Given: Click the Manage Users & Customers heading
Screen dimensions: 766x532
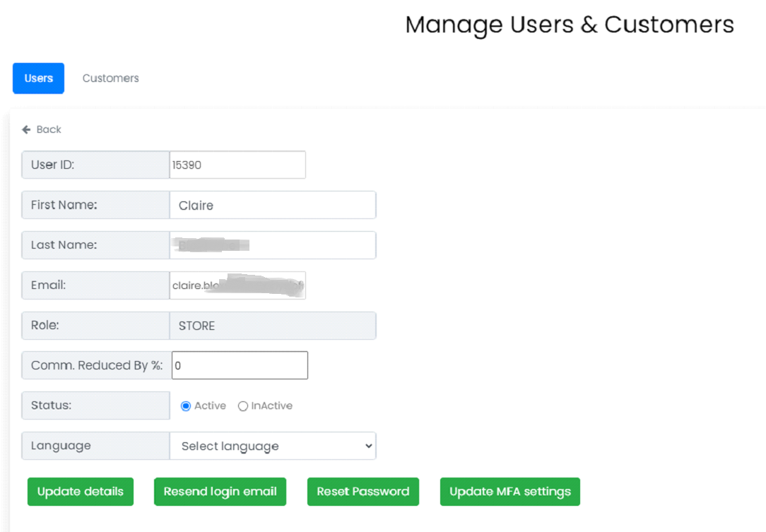Looking at the screenshot, I should click(569, 25).
